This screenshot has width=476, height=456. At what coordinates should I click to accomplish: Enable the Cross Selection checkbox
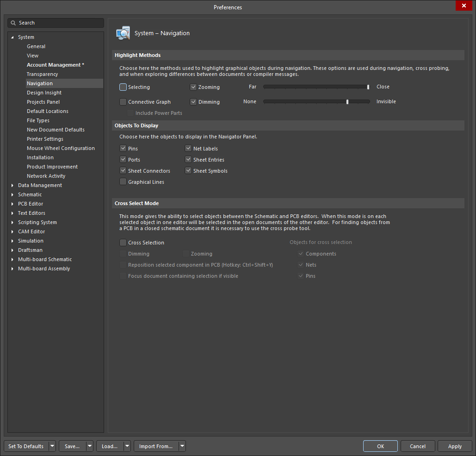(123, 243)
